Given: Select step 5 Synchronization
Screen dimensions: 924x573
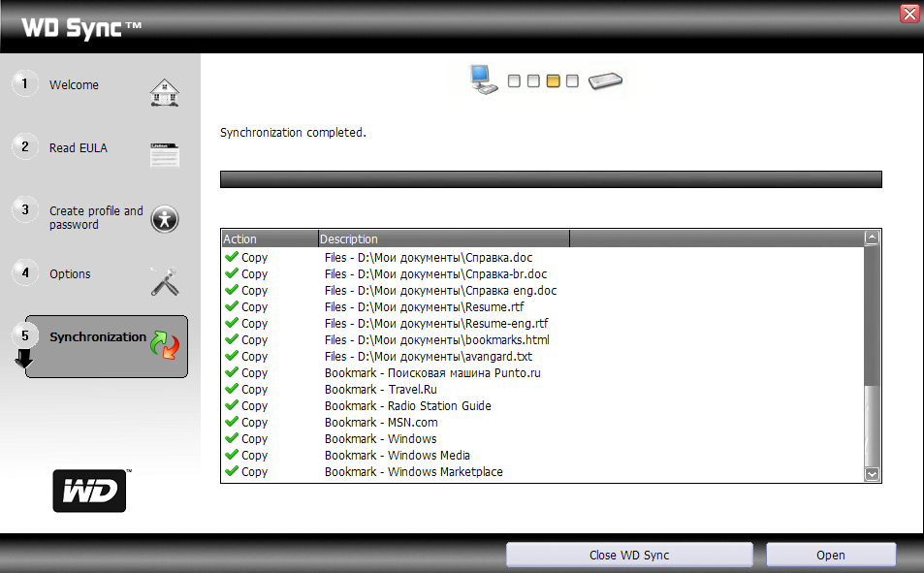Looking at the screenshot, I should coord(106,346).
